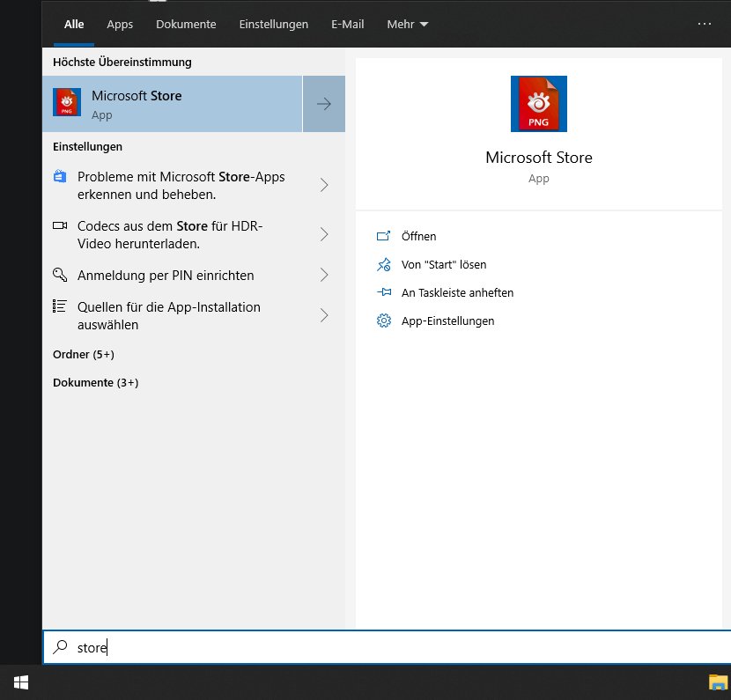Choose An Taskleiste anheften
731x700 pixels.
(x=457, y=292)
